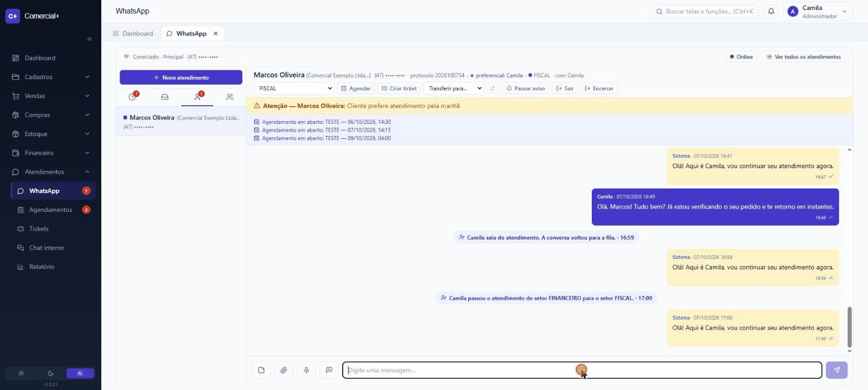Open the waiting queue clock tab
The image size is (868, 390).
(133, 97)
